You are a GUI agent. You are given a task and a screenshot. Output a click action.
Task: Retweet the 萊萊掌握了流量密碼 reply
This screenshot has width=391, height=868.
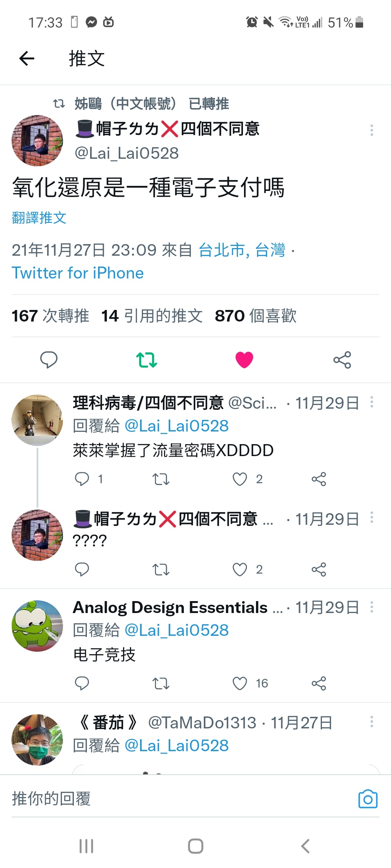click(x=161, y=479)
